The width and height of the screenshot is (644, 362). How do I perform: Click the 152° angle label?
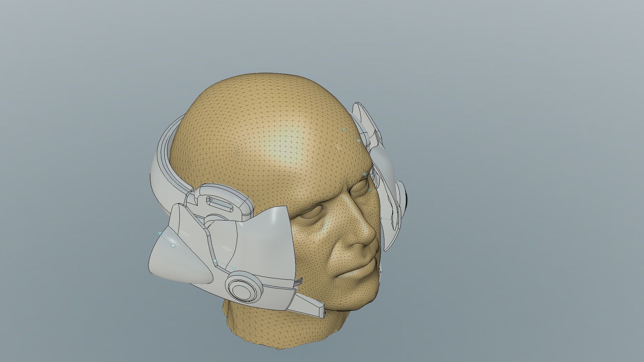pos(185,234)
